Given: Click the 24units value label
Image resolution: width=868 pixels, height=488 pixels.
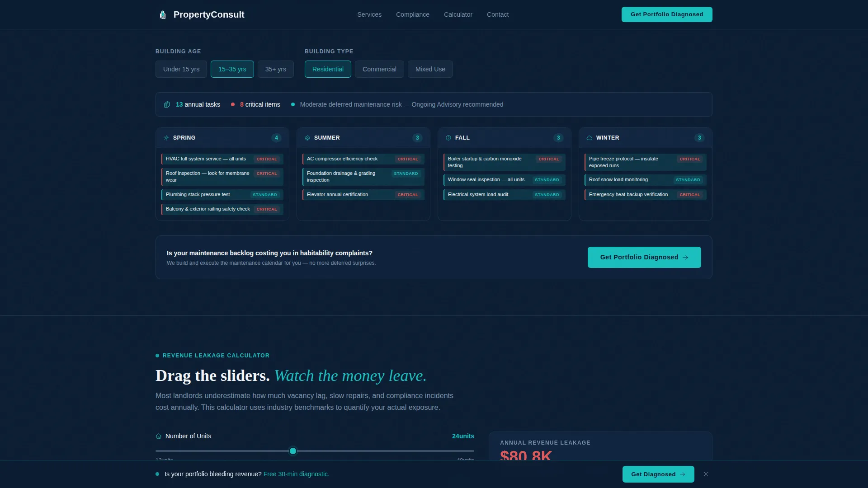Looking at the screenshot, I should click(463, 436).
